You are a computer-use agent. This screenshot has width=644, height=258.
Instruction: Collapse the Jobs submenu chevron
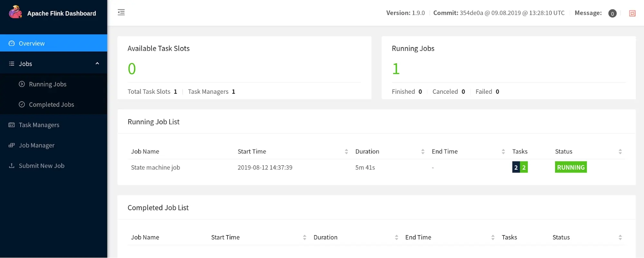tap(97, 63)
